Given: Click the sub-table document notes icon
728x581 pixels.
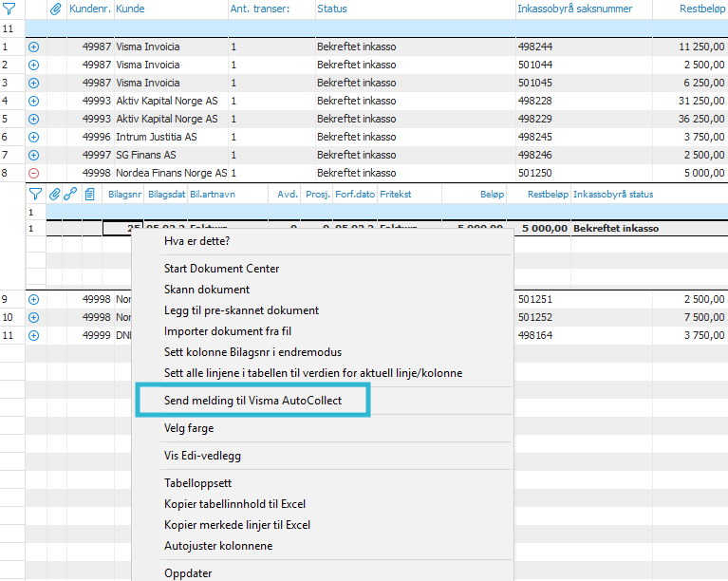Looking at the screenshot, I should pyautogui.click(x=89, y=194).
